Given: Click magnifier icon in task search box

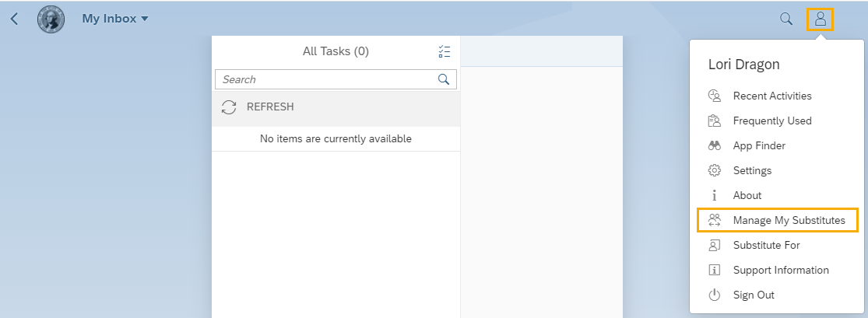Looking at the screenshot, I should (x=444, y=79).
